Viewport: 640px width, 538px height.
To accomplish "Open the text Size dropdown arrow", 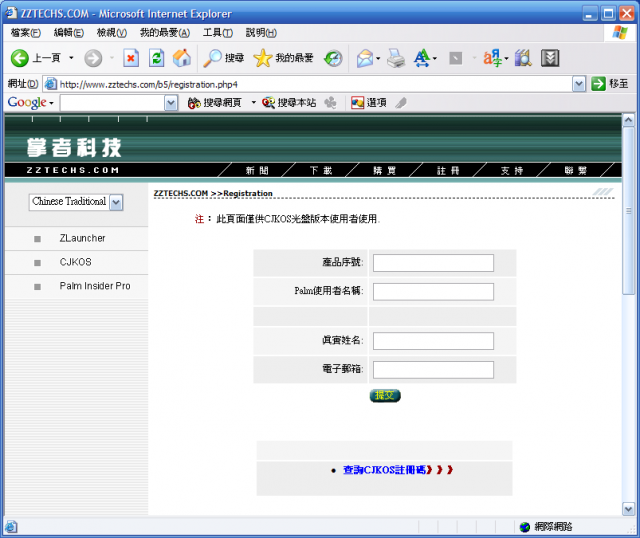I will coord(435,58).
